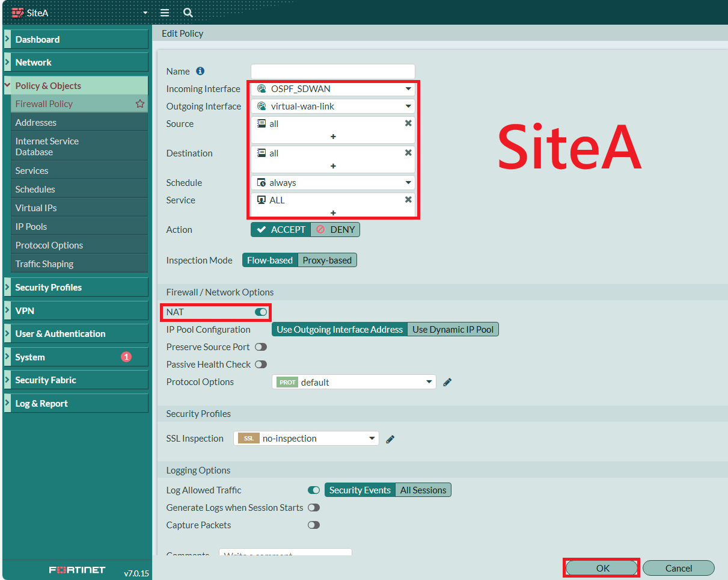Click the v7.0.15 version label
Viewport: 728px width, 580px height.
(136, 573)
